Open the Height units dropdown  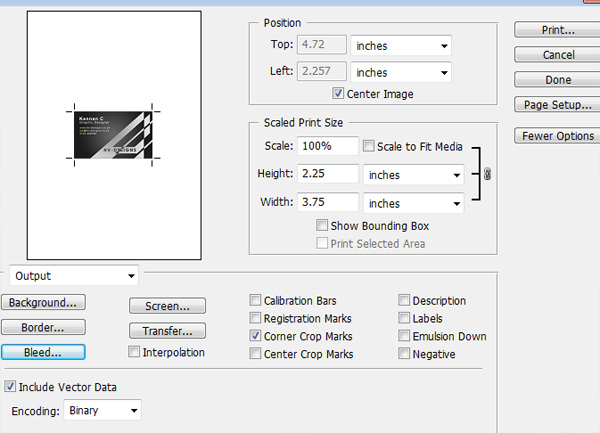pos(414,175)
